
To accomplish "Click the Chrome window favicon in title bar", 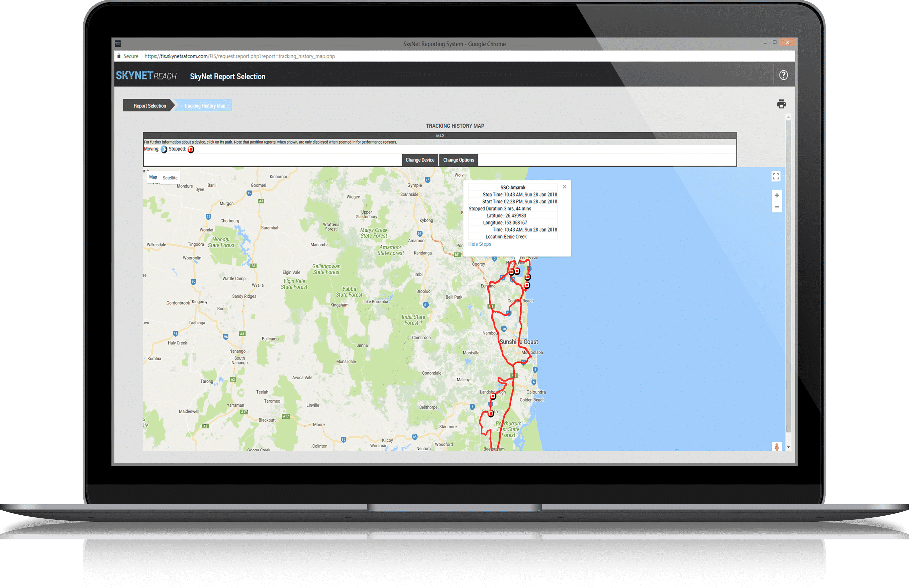I will [x=118, y=44].
